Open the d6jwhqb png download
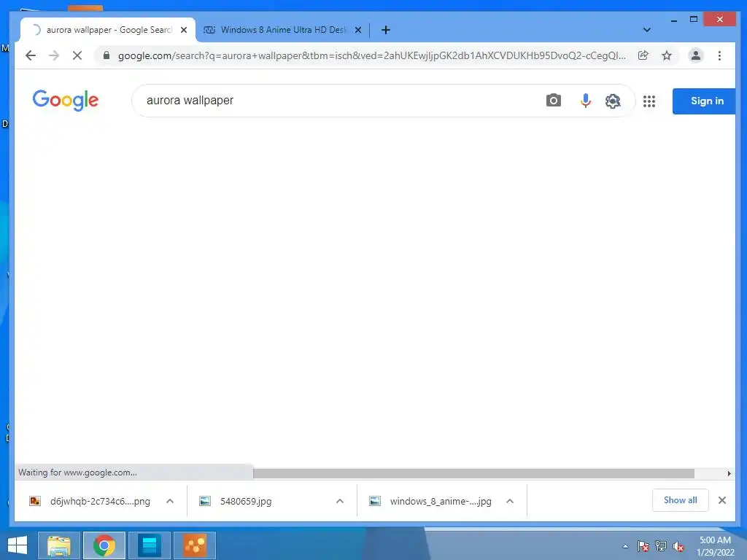The image size is (747, 560). click(x=90, y=501)
